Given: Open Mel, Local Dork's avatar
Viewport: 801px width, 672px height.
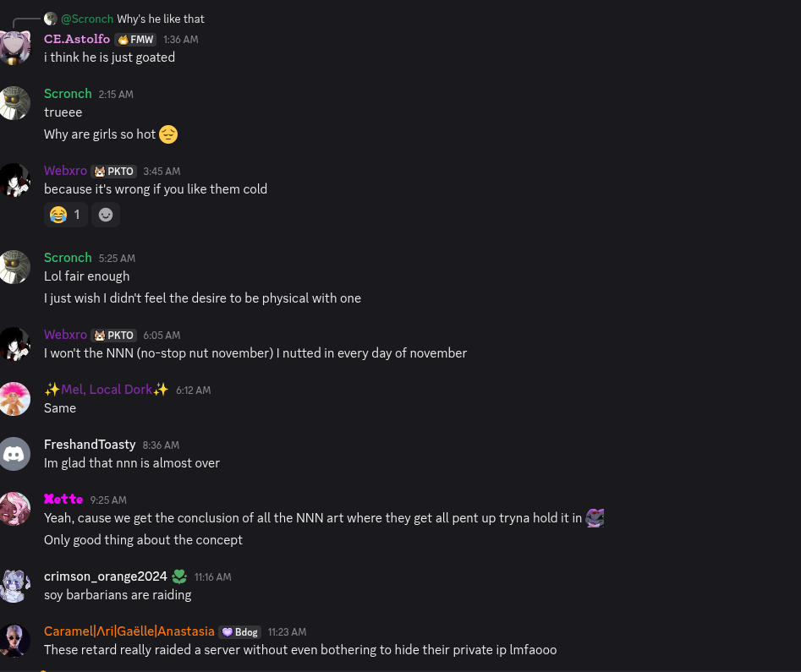Looking at the screenshot, I should coord(14,399).
